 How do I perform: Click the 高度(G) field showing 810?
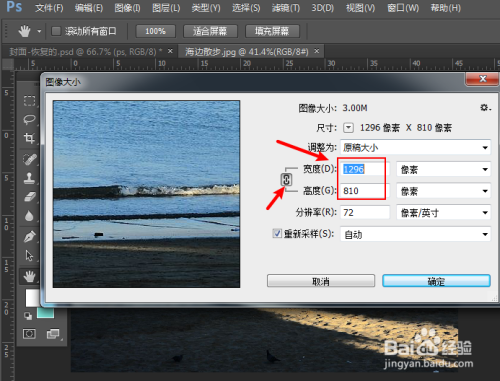(x=365, y=191)
